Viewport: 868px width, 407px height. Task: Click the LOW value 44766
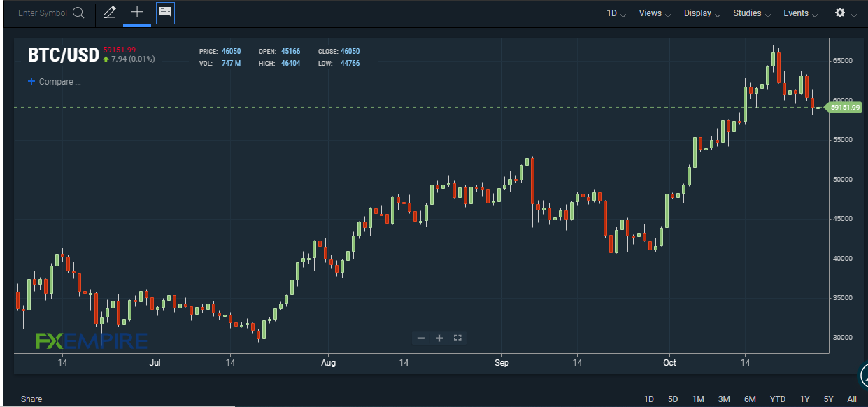pyautogui.click(x=350, y=63)
